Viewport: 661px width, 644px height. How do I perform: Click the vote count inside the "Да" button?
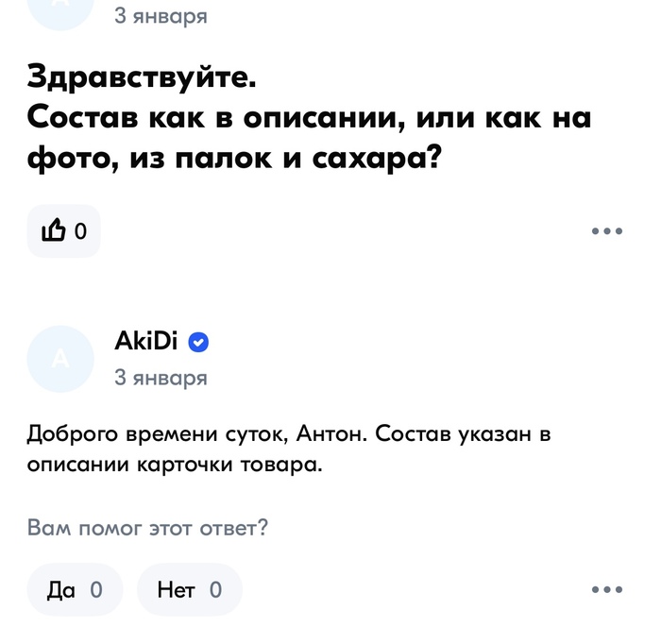click(95, 590)
